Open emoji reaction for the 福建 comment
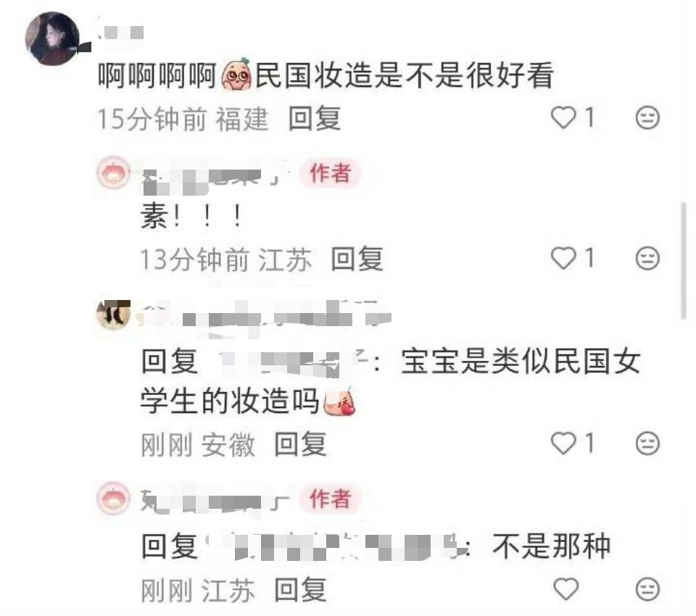 [x=647, y=118]
